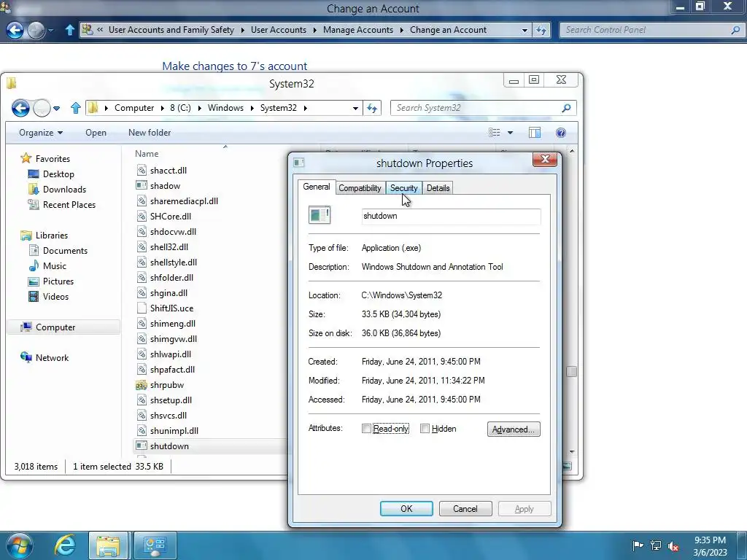This screenshot has width=747, height=560.
Task: Click file name field containing shutdown
Action: (451, 216)
